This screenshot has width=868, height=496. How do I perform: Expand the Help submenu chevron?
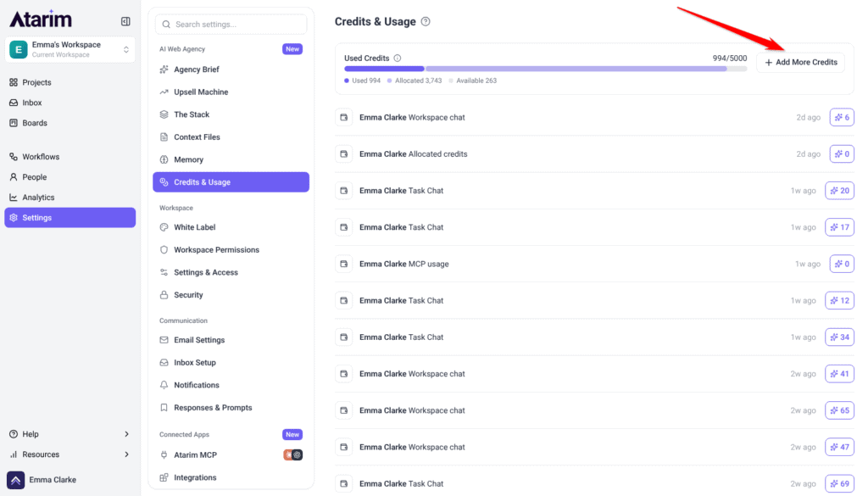[127, 434]
